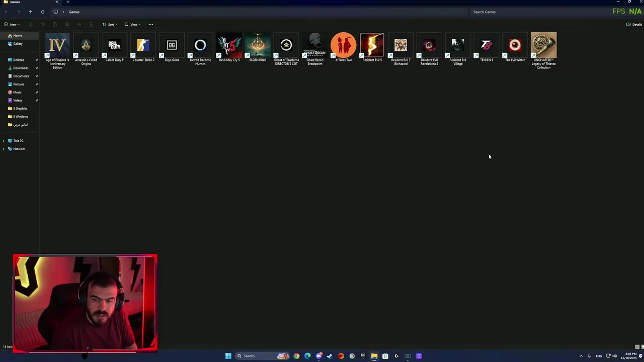Select Detroit Become Human shortcut
The height and width of the screenshot is (362, 644).
pyautogui.click(x=200, y=49)
